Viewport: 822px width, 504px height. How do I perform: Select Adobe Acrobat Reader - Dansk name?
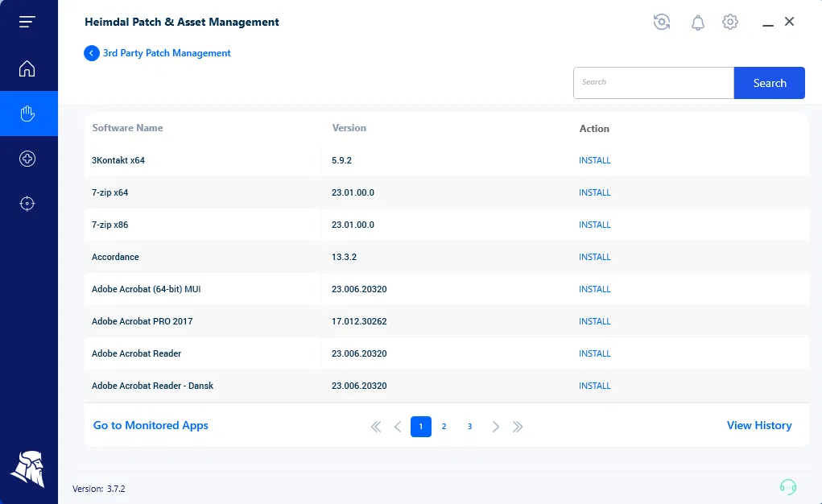coord(152,386)
